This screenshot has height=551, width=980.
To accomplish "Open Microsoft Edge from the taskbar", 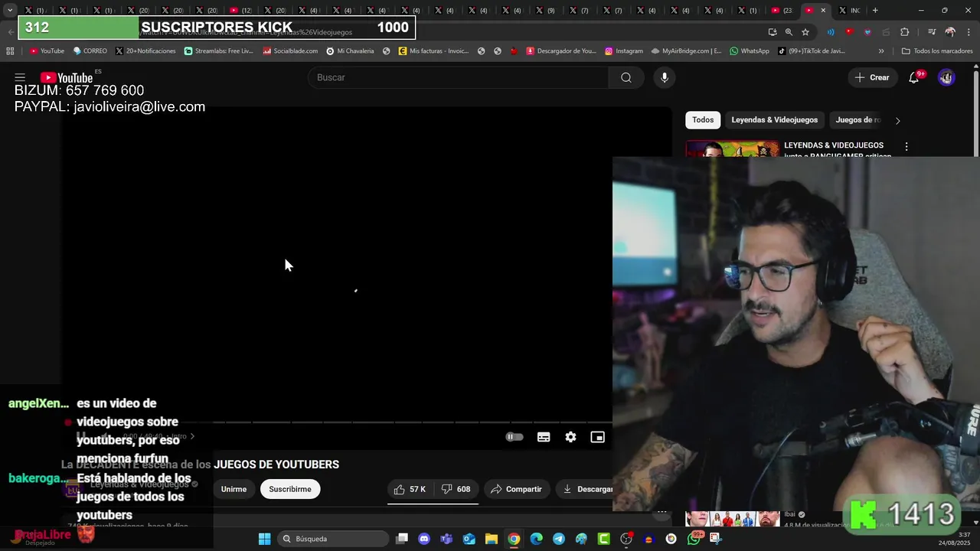I will 537,539.
